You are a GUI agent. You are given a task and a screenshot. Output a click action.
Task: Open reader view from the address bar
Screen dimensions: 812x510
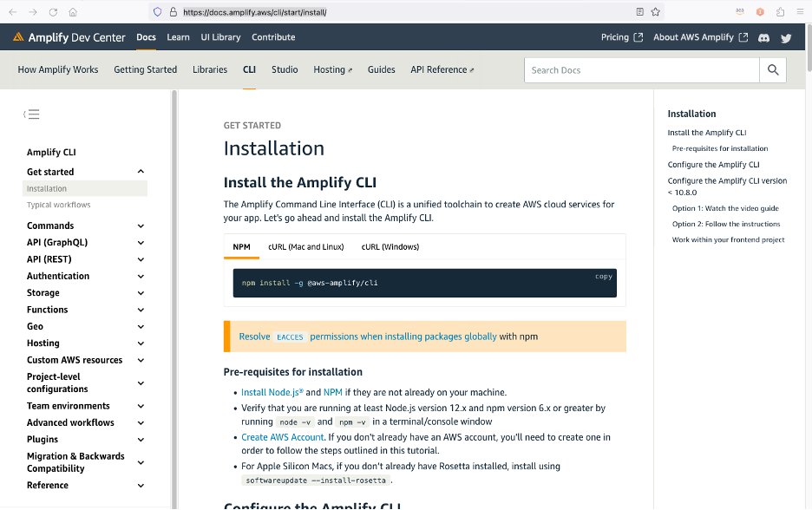638,12
